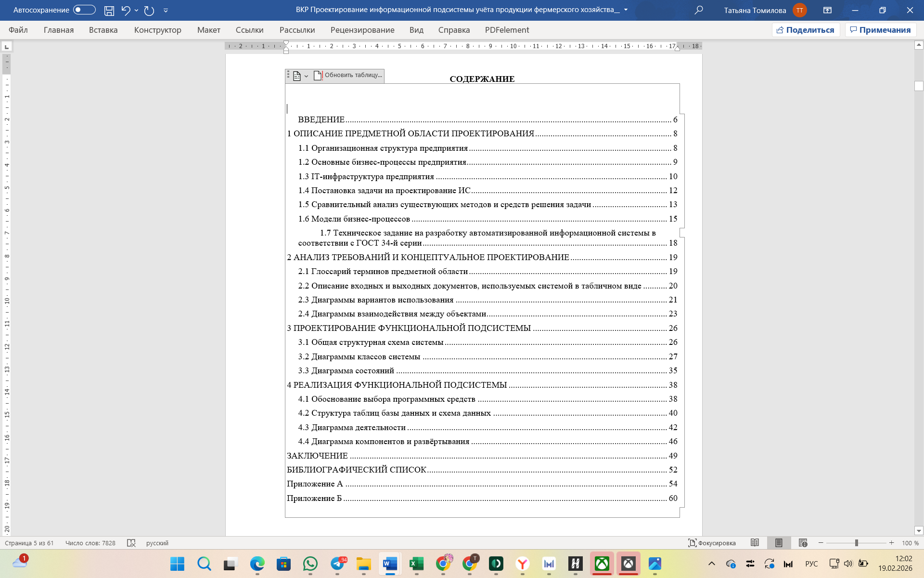
Task: Switch to Read Mode view icon
Action: [755, 543]
